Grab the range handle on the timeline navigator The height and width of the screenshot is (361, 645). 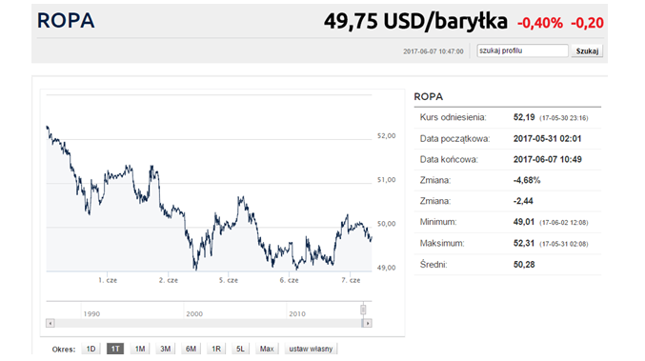pyautogui.click(x=363, y=309)
